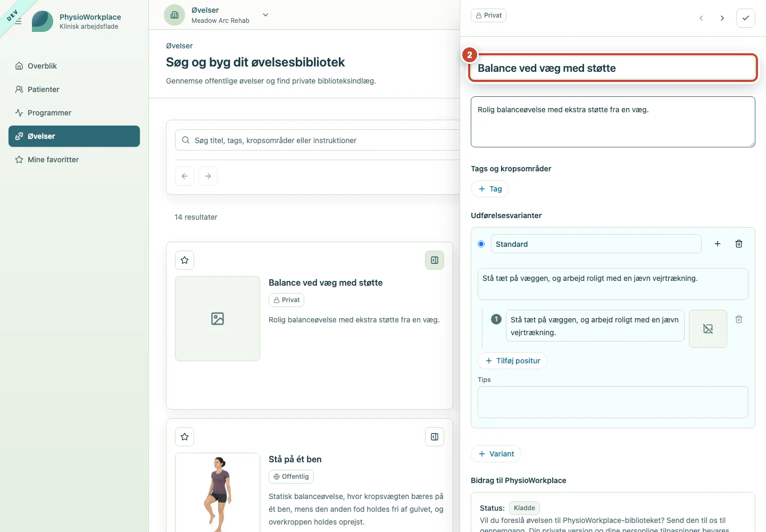Image resolution: width=766 pixels, height=532 pixels.
Task: Toggle the Privat visibility badge in editor
Action: (488, 15)
